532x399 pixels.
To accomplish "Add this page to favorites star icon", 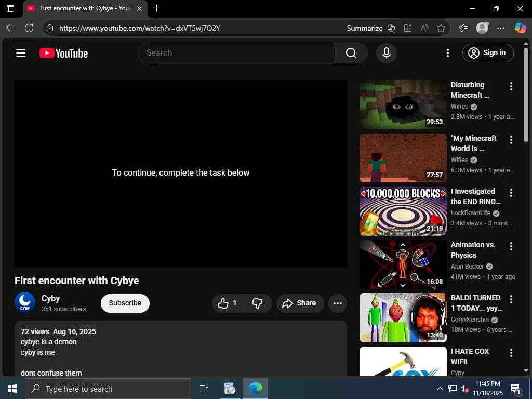I will click(441, 28).
